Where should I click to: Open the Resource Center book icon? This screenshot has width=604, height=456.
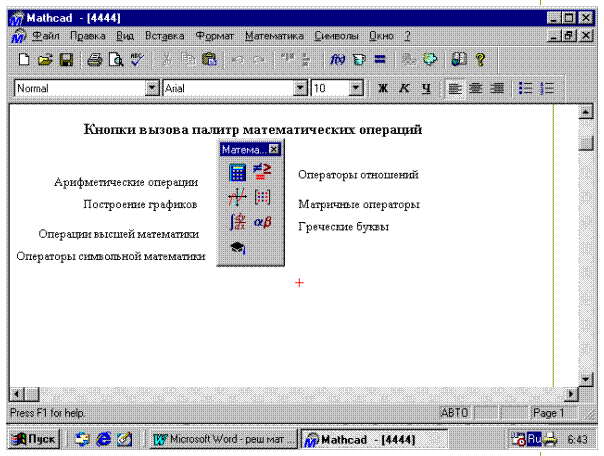click(x=459, y=60)
